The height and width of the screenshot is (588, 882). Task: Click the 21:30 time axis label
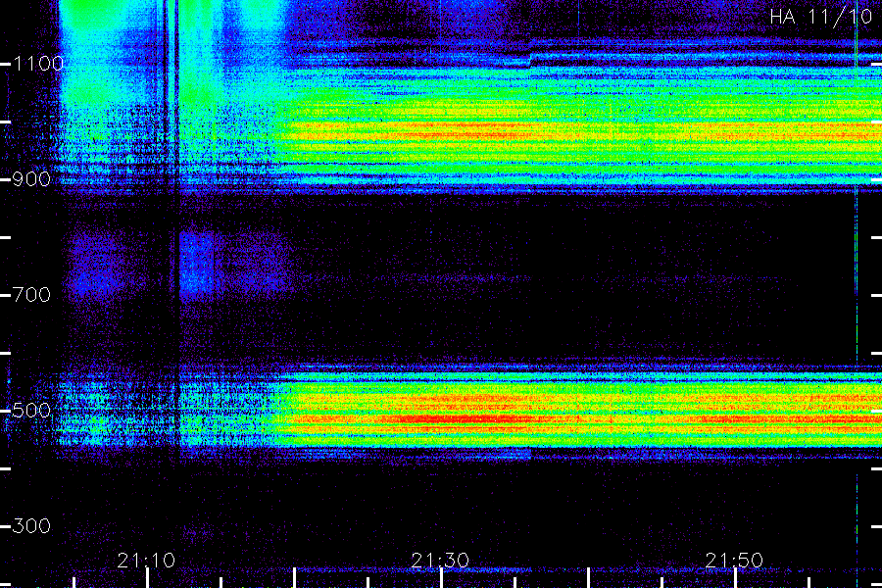click(440, 561)
